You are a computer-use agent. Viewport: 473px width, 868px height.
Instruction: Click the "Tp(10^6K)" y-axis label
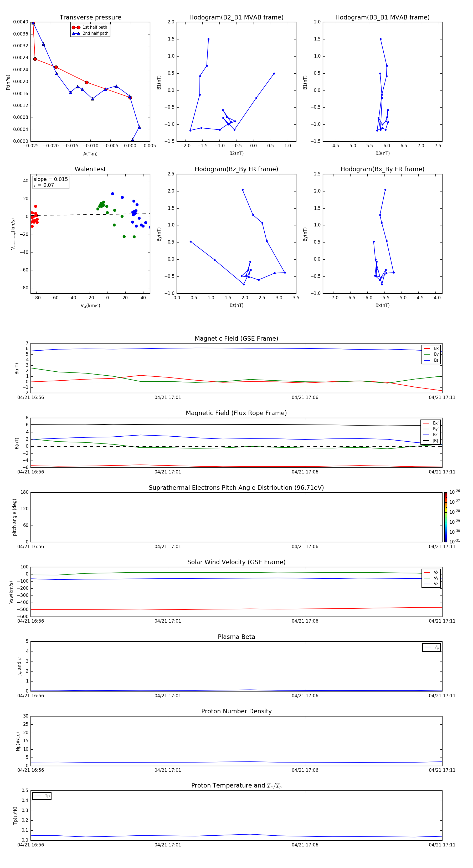pyautogui.click(x=15, y=815)
